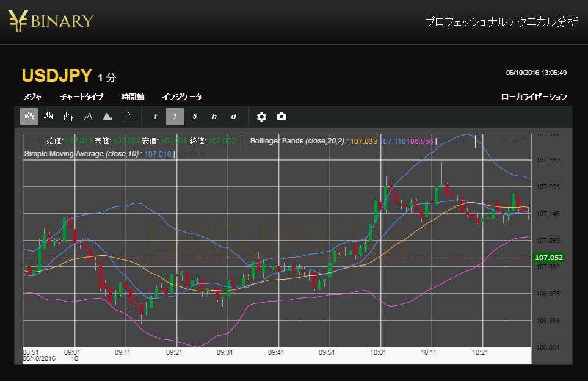This screenshot has width=588, height=381.
Task: Click the 10:21 time axis label
Action: (480, 352)
